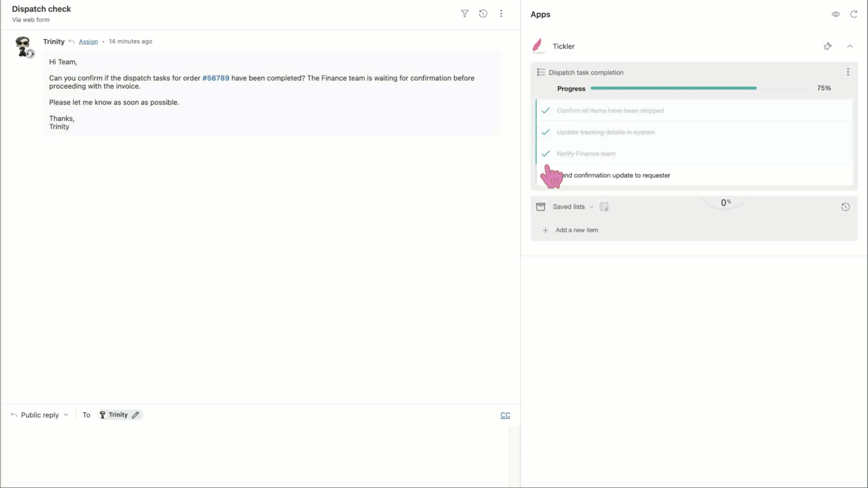The width and height of the screenshot is (868, 488).
Task: Uncheck Update tracking details in system
Action: [x=546, y=132]
